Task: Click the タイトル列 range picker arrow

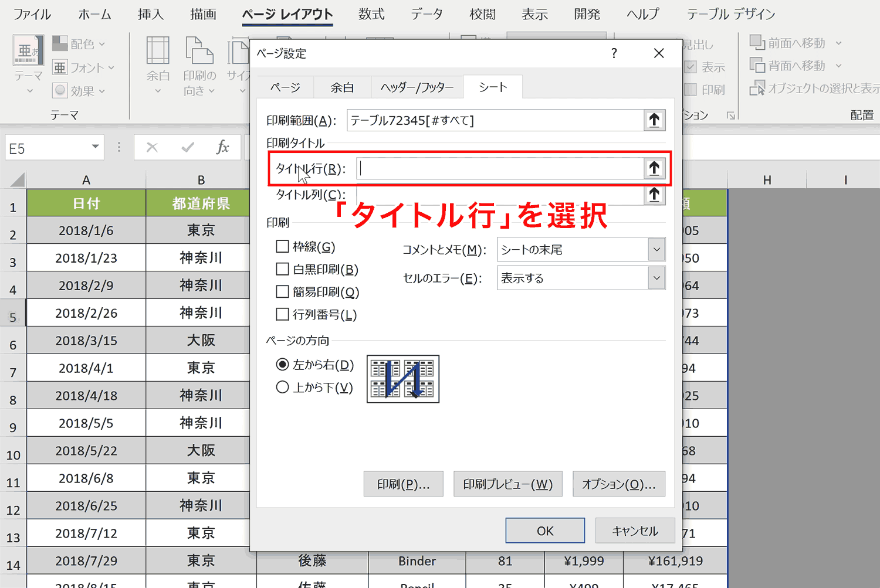Action: coord(654,194)
